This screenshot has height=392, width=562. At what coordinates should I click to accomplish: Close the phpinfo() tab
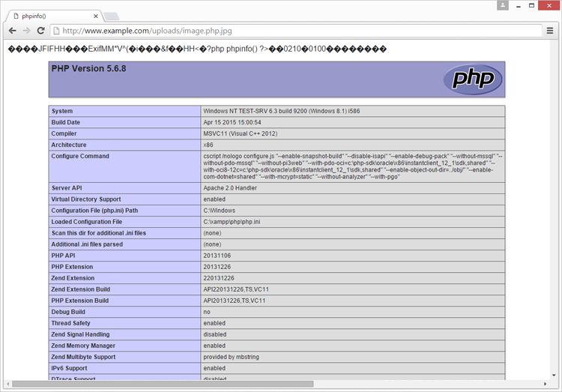point(96,16)
